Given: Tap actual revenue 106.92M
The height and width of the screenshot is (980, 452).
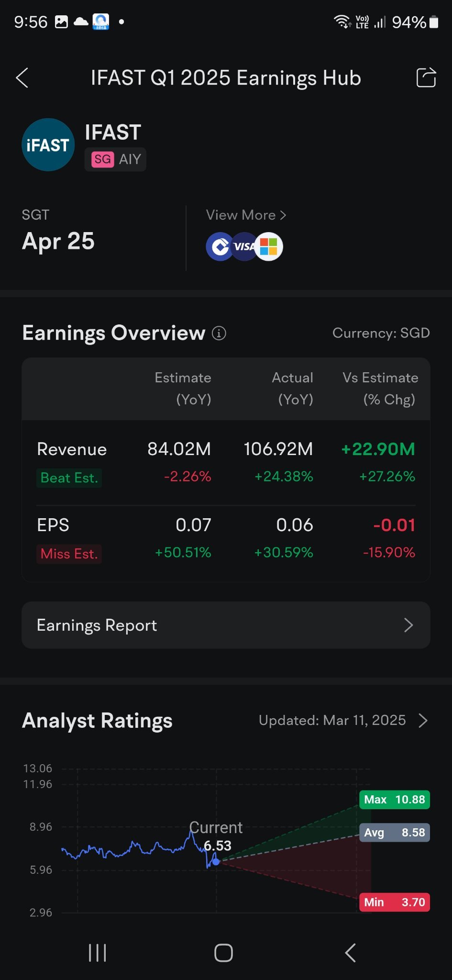Looking at the screenshot, I should click(x=278, y=449).
